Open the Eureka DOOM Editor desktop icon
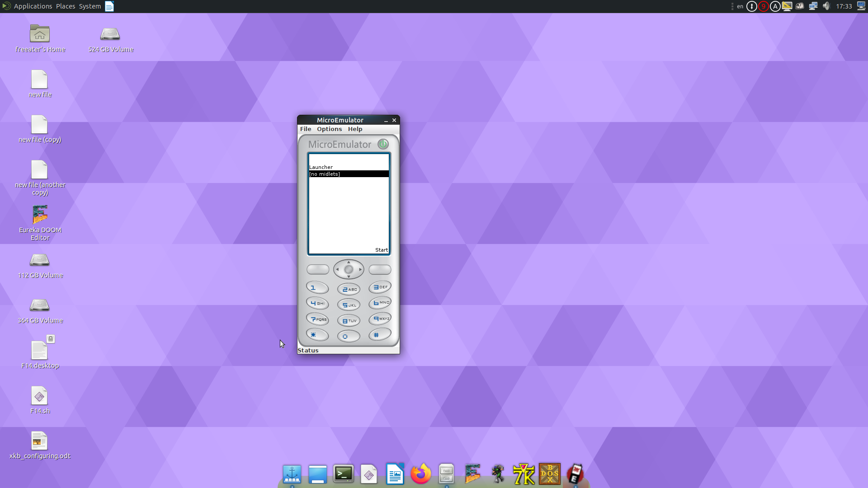This screenshot has width=868, height=488. pyautogui.click(x=40, y=215)
